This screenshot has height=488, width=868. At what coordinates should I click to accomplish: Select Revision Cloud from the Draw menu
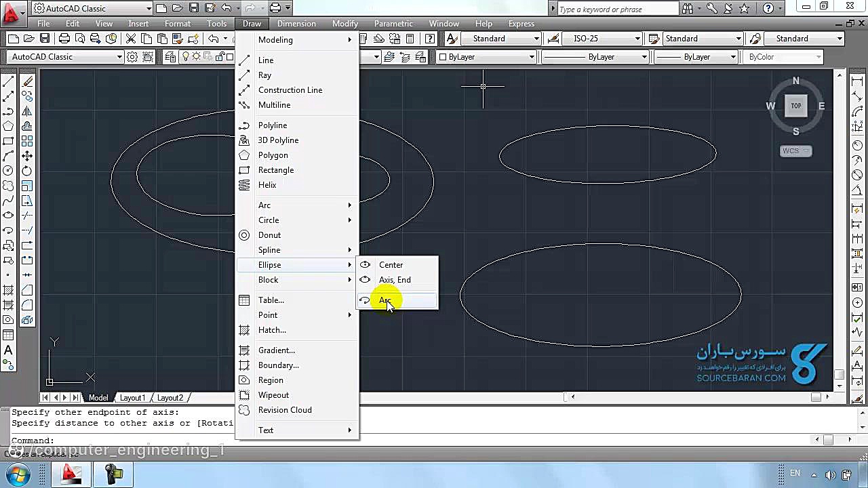297,410
